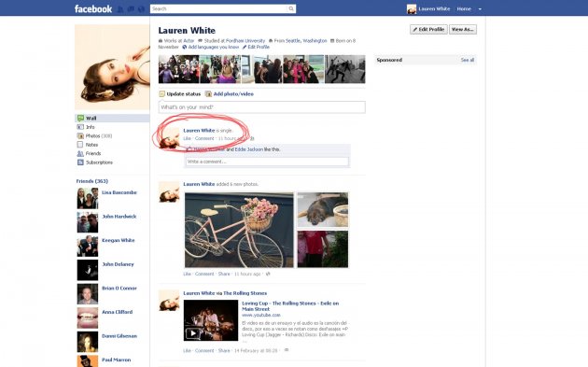The height and width of the screenshot is (367, 588).
Task: Open last photo in the photo strip
Action: point(344,69)
